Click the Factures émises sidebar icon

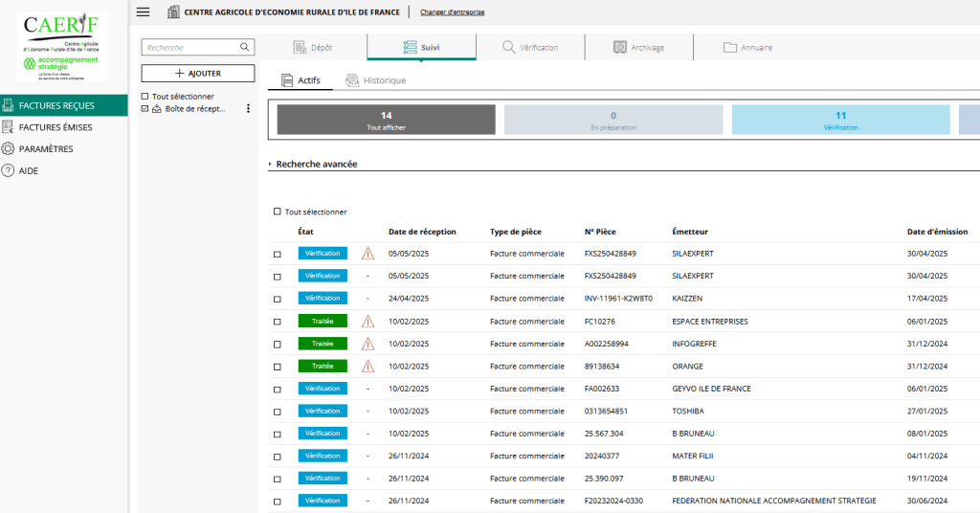coord(8,127)
